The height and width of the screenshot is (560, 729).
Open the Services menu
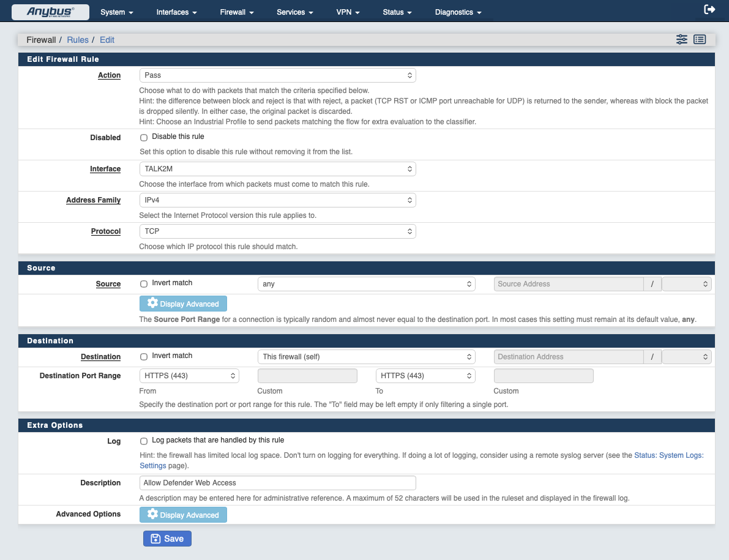tap(295, 12)
